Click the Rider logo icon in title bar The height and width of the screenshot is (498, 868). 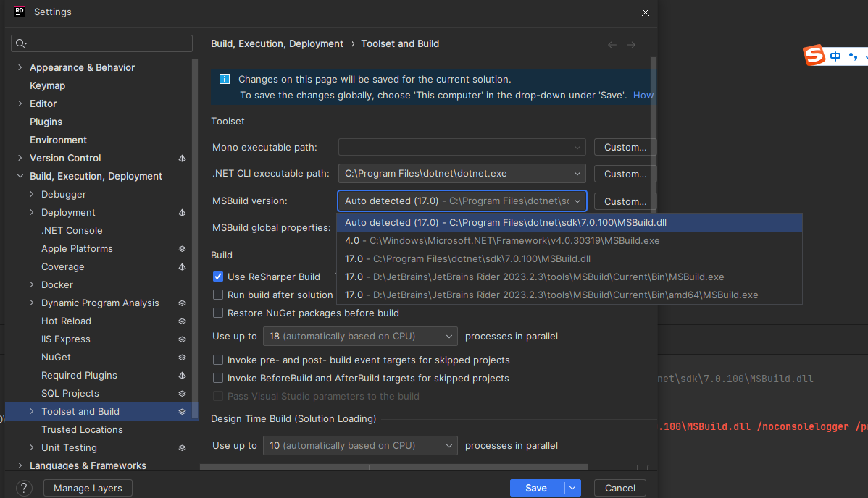click(x=20, y=11)
